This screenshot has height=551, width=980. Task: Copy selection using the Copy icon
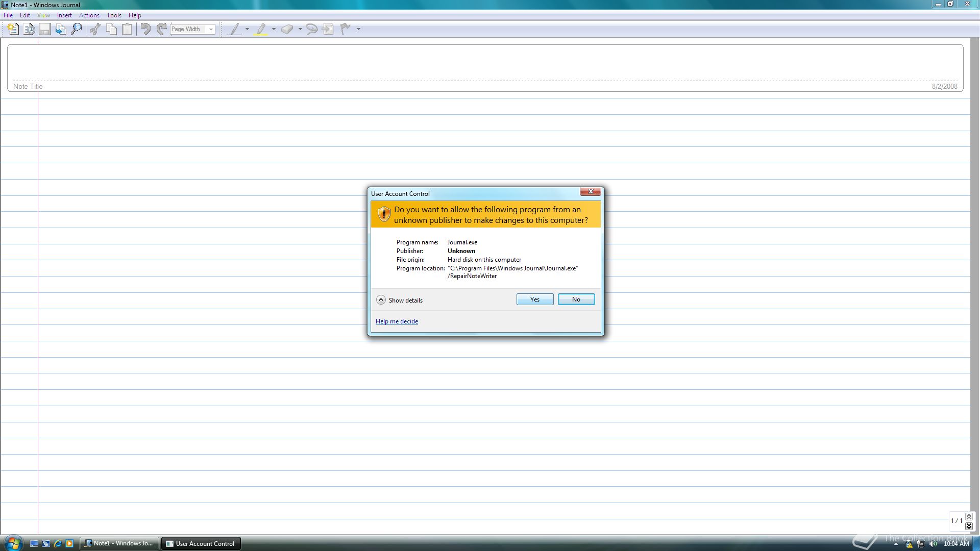click(x=111, y=29)
